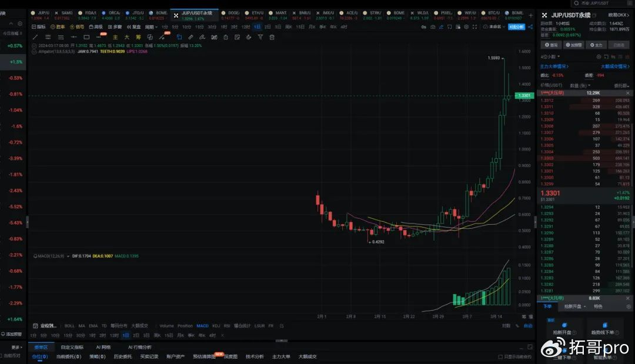Switch to the 自定义指标 tab
The width and height of the screenshot is (635, 364).
point(72,348)
